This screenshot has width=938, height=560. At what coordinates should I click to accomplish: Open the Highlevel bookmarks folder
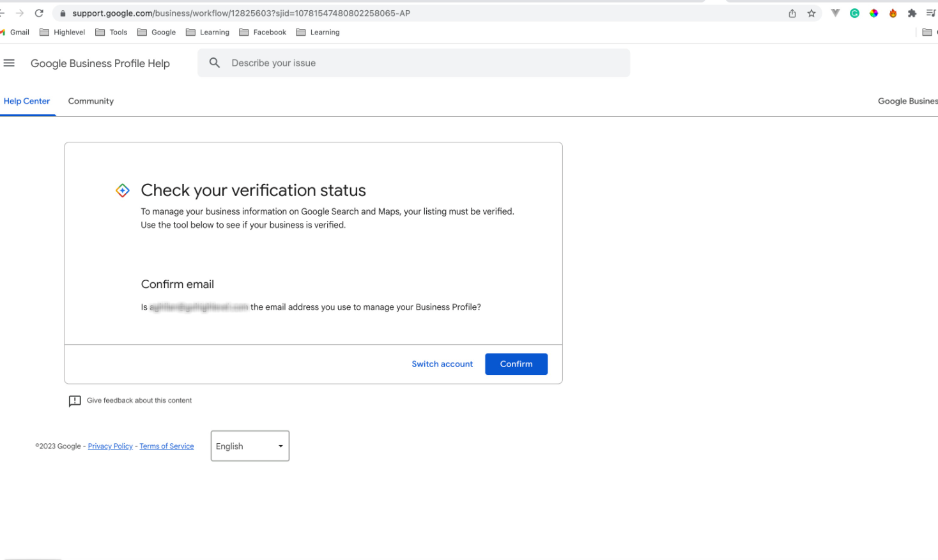click(x=63, y=32)
